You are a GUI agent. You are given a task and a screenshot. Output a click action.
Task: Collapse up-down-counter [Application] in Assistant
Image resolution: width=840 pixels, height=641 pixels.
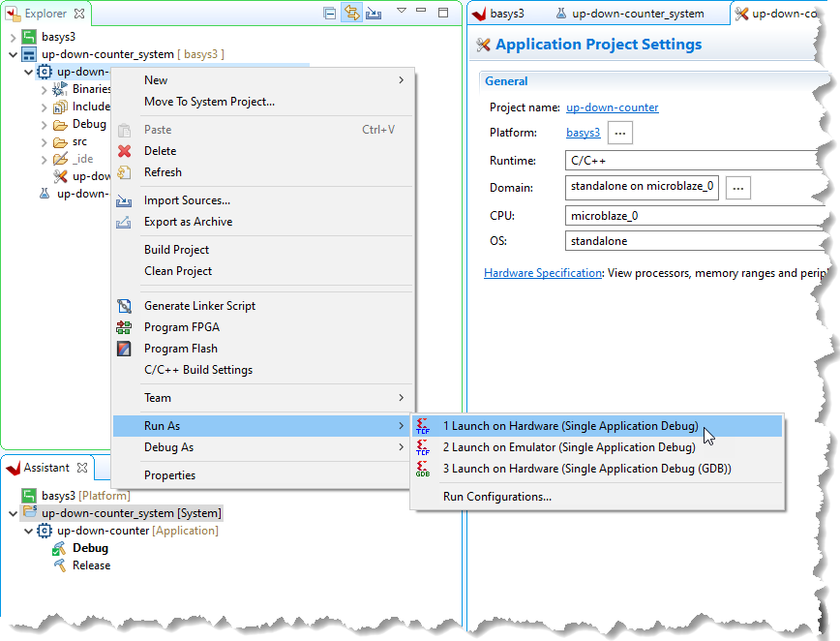point(28,532)
